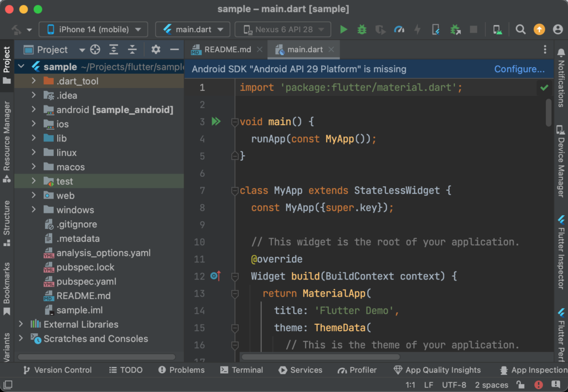Open editor tabs three-dot menu
The width and height of the screenshot is (568, 392).
coord(545,49)
